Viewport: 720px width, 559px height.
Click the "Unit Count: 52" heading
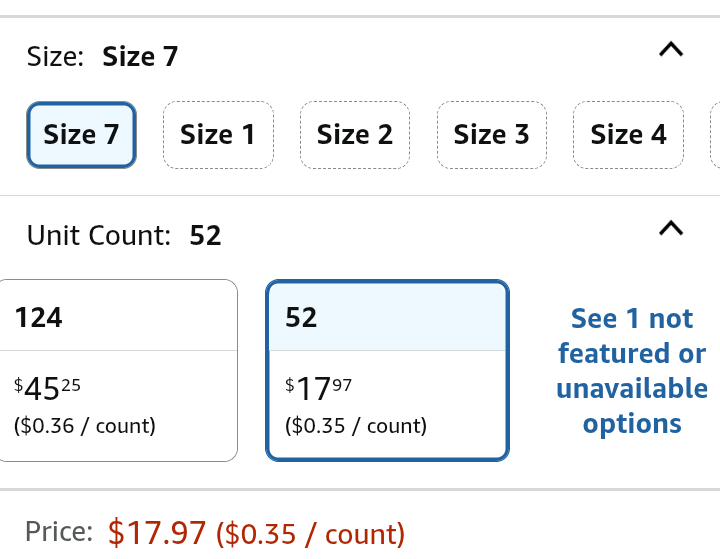click(123, 236)
